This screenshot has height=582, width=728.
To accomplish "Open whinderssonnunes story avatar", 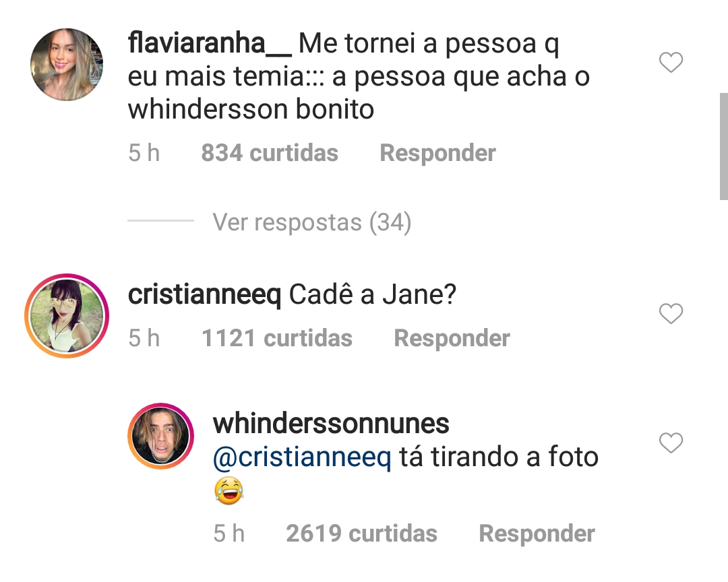I will coord(160,436).
